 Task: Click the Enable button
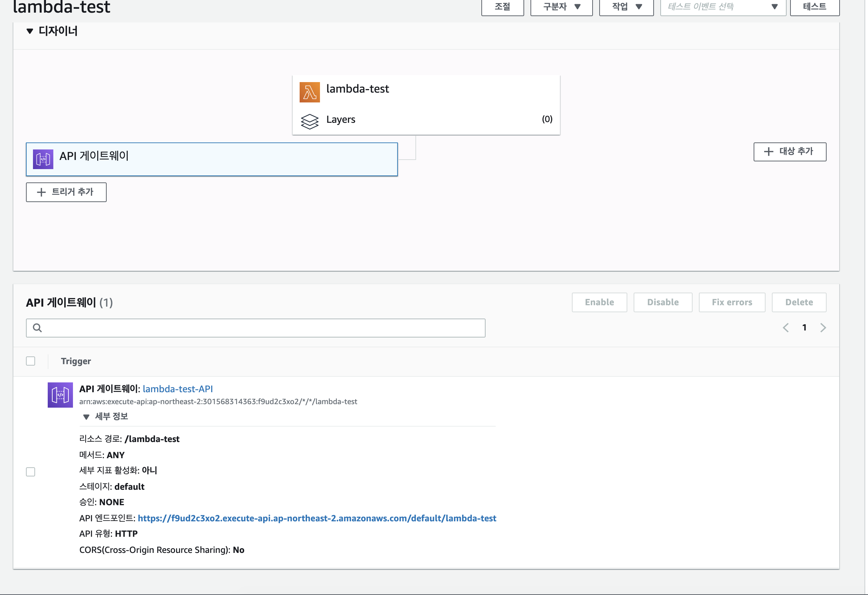(599, 302)
